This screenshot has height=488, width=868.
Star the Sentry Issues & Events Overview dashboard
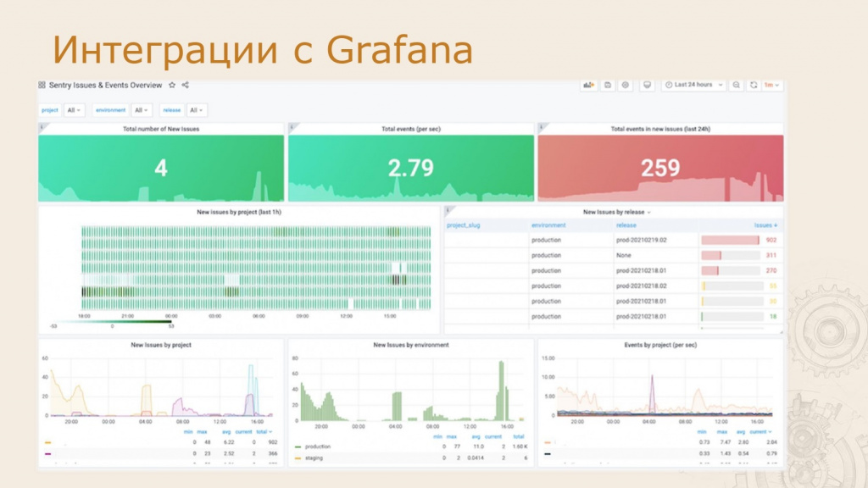pos(172,86)
